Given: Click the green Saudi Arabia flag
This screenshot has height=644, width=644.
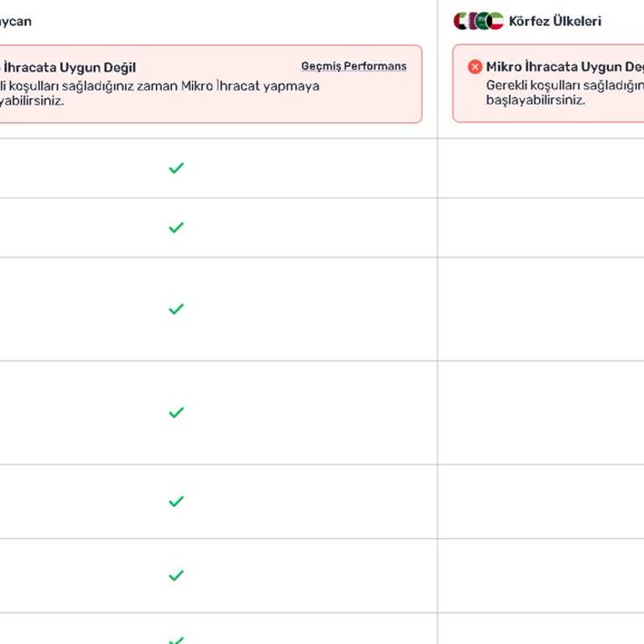Looking at the screenshot, I should 482,21.
